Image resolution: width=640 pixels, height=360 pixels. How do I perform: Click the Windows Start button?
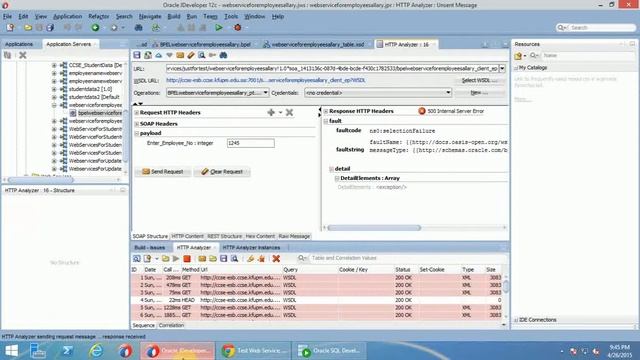coord(11,351)
